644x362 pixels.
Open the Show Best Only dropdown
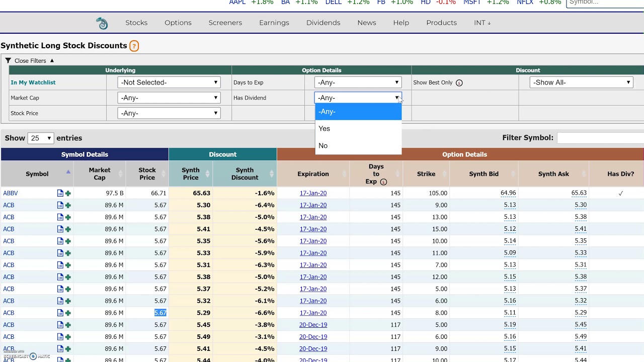point(581,82)
